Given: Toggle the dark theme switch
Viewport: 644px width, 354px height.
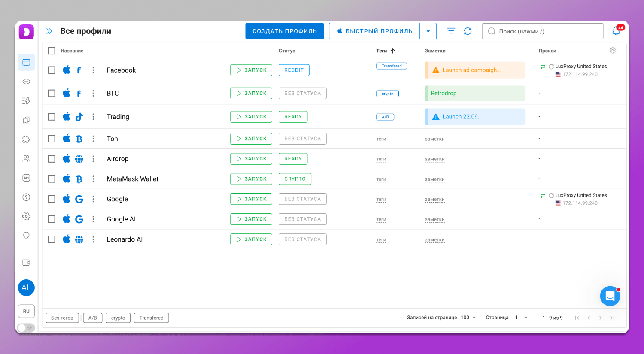Looking at the screenshot, I should [26, 328].
